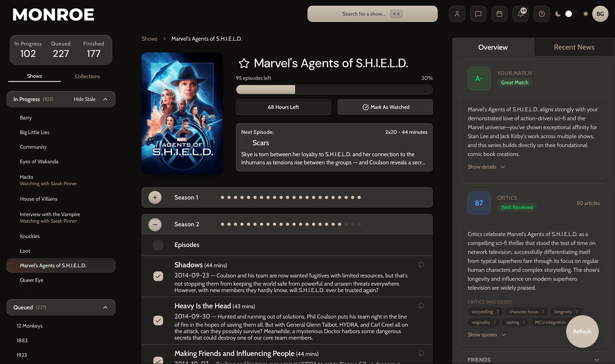Image resolution: width=615 pixels, height=364 pixels.
Task: Click the Mark As Watched button
Action: (385, 107)
